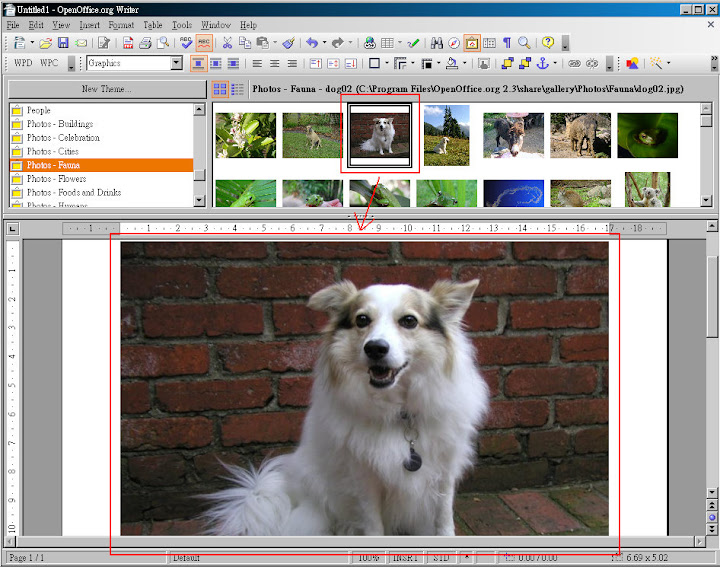Screen dimensions: 720x567
Task: Toggle AutoSpellcheck (red wavy ABC)
Action: tap(204, 43)
